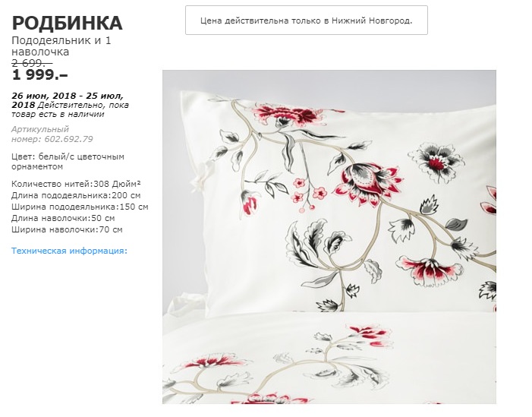Click the Действительно, пока товар есть в наличии note
The image size is (532, 417).
71,109
